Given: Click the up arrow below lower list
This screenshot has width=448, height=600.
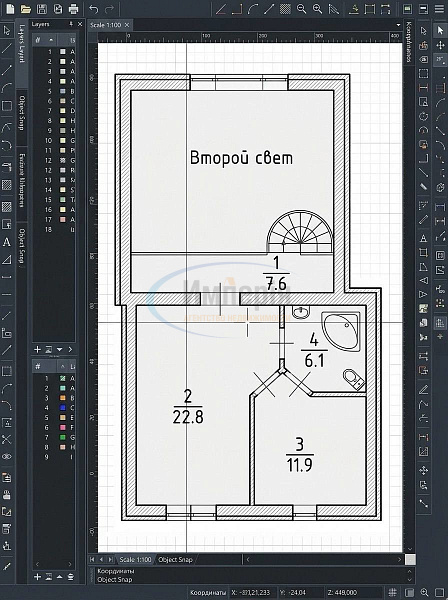Looking at the screenshot, I should (59, 577).
